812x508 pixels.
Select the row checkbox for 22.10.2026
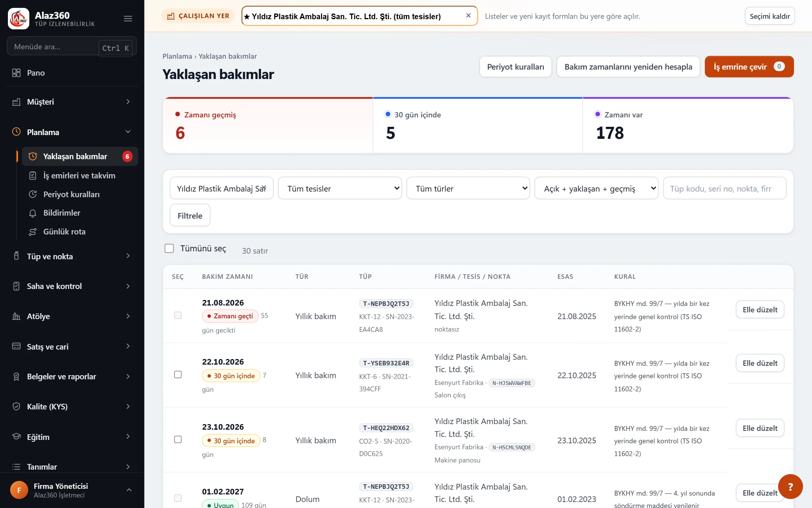178,374
